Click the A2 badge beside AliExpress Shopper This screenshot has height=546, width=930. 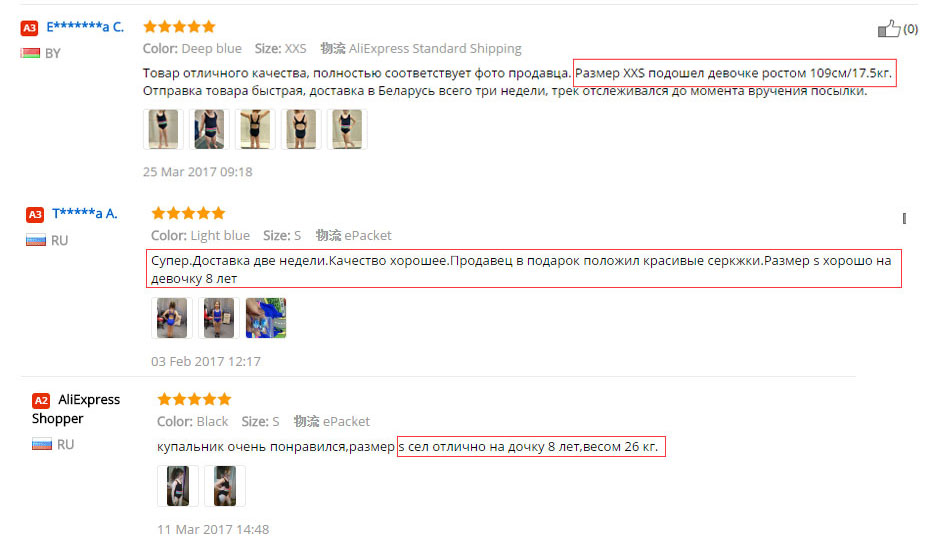click(x=41, y=401)
